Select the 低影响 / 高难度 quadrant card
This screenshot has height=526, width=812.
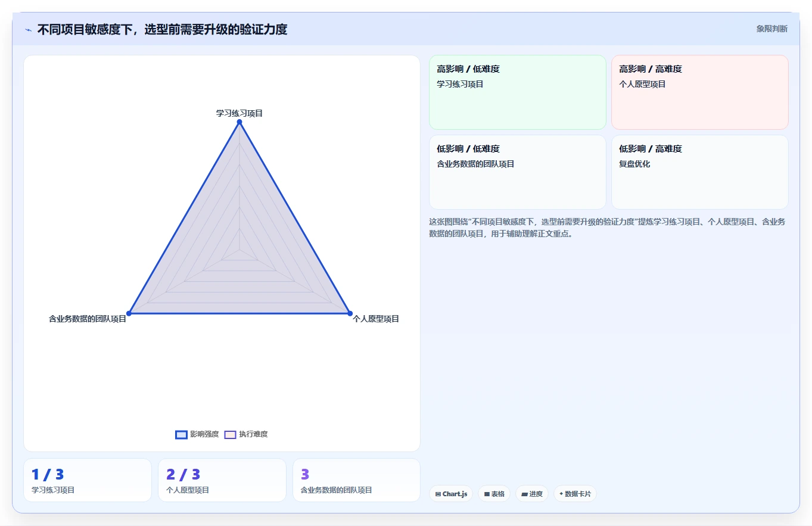click(x=700, y=172)
